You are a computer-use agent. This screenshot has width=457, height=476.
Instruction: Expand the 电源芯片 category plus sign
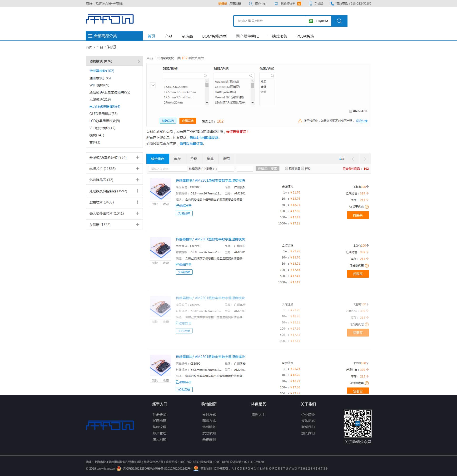pyautogui.click(x=137, y=169)
